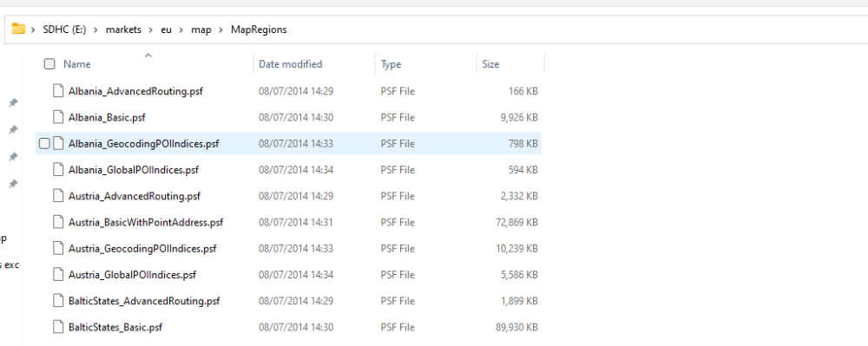Click the 89,930 KB size value
The width and height of the screenshot is (868, 346).
point(517,327)
